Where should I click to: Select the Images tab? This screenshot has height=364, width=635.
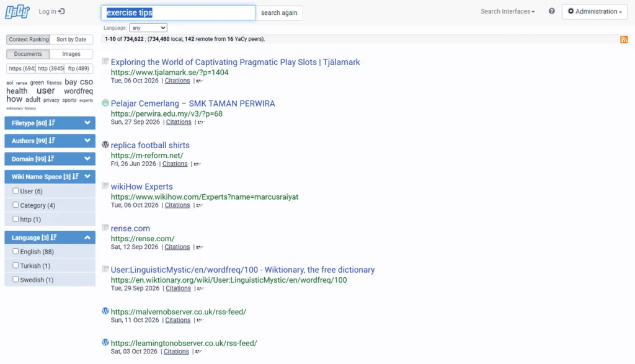71,54
